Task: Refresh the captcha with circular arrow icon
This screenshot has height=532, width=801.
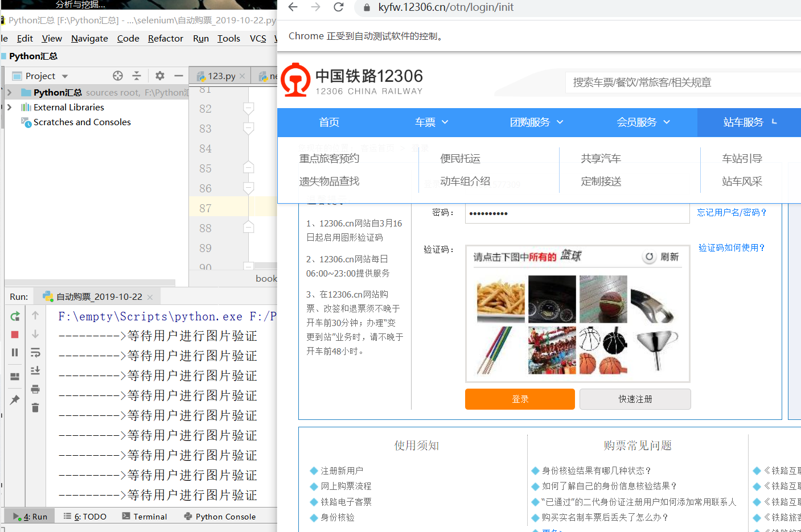Action: point(650,256)
